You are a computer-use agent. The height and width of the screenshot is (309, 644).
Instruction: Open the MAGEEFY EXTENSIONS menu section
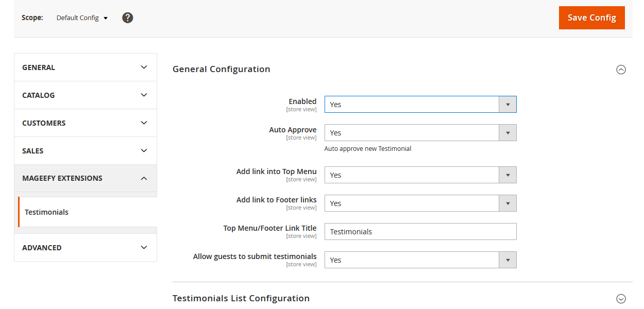coord(62,178)
